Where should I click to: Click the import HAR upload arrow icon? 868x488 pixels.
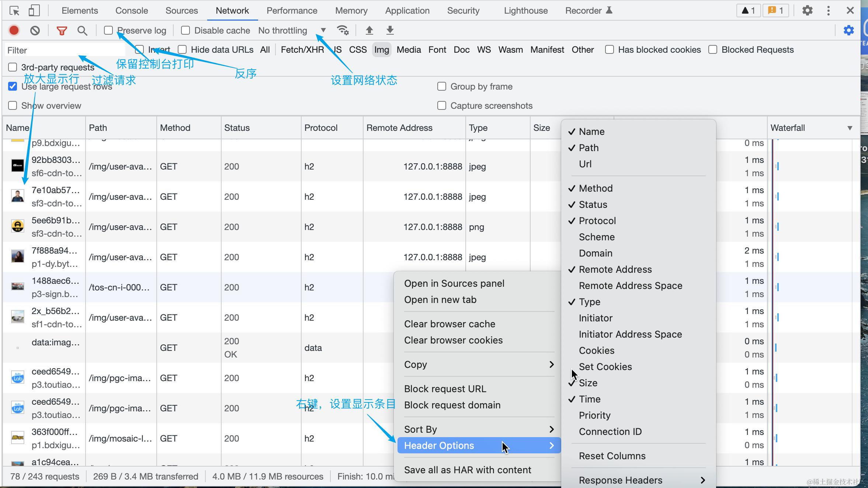[x=369, y=30]
